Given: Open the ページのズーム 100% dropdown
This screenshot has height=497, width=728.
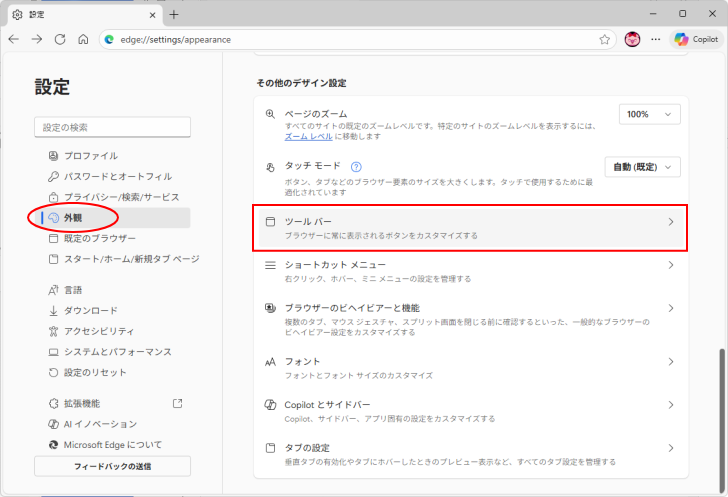Looking at the screenshot, I should tap(650, 114).
